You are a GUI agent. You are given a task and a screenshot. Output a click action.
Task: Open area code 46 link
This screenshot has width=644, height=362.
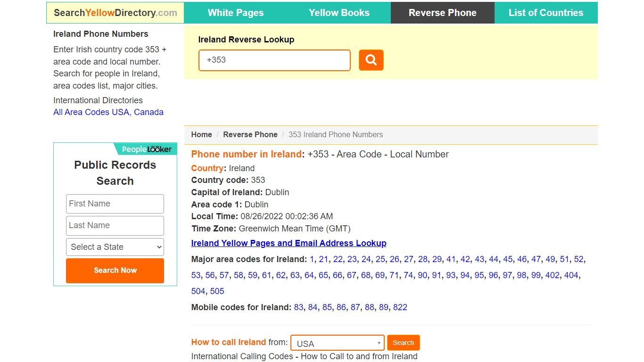pyautogui.click(x=521, y=259)
